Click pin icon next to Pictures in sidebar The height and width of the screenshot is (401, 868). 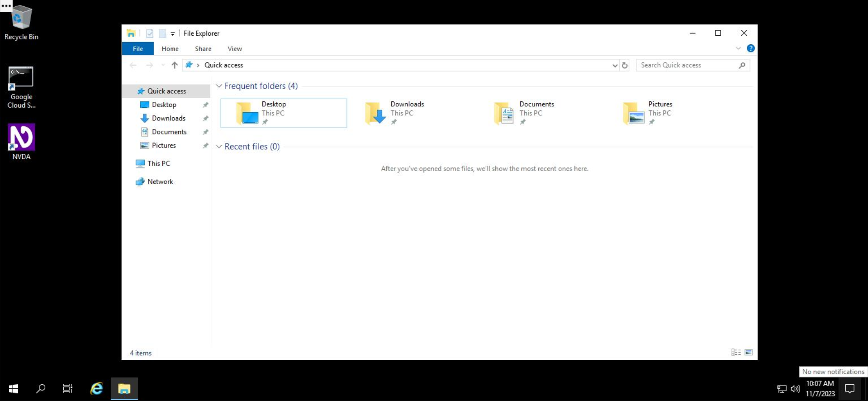click(205, 145)
